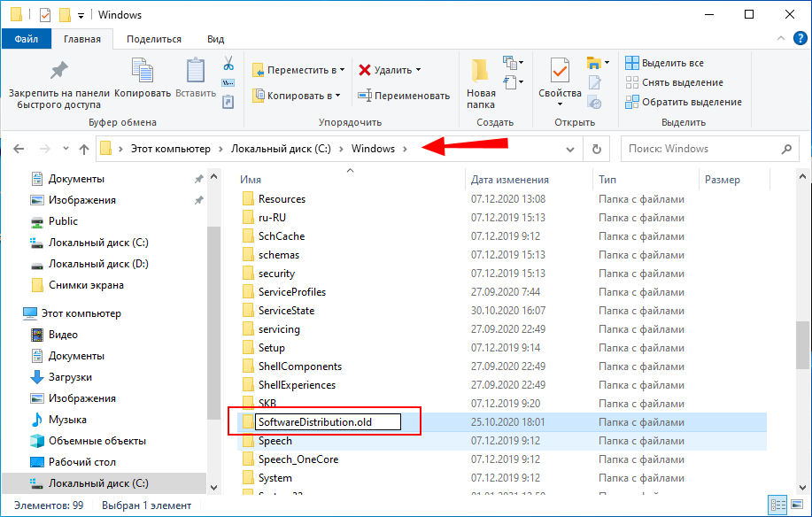Go up one folder level arrow
Image resolution: width=812 pixels, height=517 pixels.
[84, 149]
